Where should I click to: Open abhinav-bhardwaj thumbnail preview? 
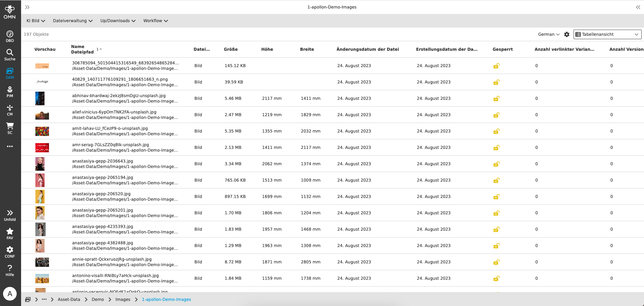click(x=40, y=98)
